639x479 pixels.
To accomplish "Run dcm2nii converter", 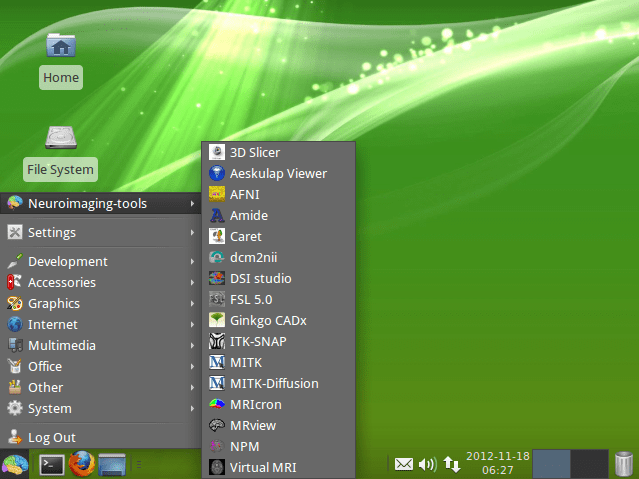I will click(x=278, y=257).
